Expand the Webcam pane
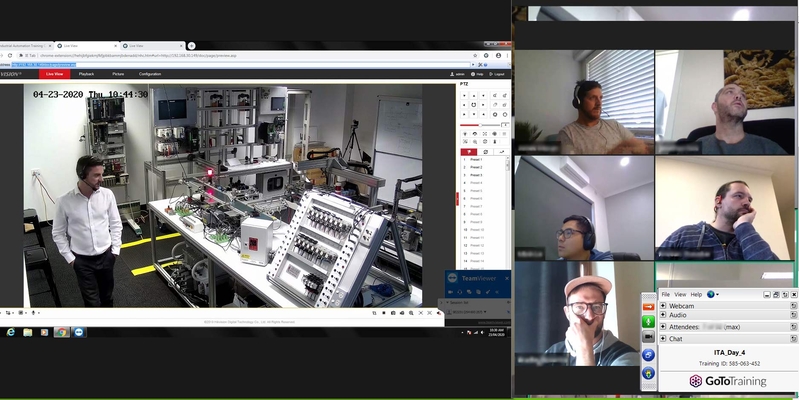This screenshot has height=400, width=799. (663, 306)
